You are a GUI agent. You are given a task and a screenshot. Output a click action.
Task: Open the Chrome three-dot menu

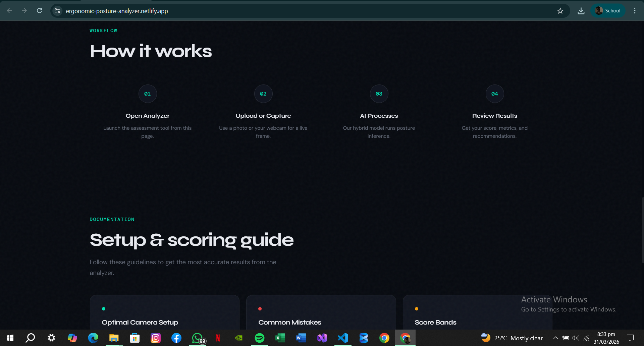point(635,11)
